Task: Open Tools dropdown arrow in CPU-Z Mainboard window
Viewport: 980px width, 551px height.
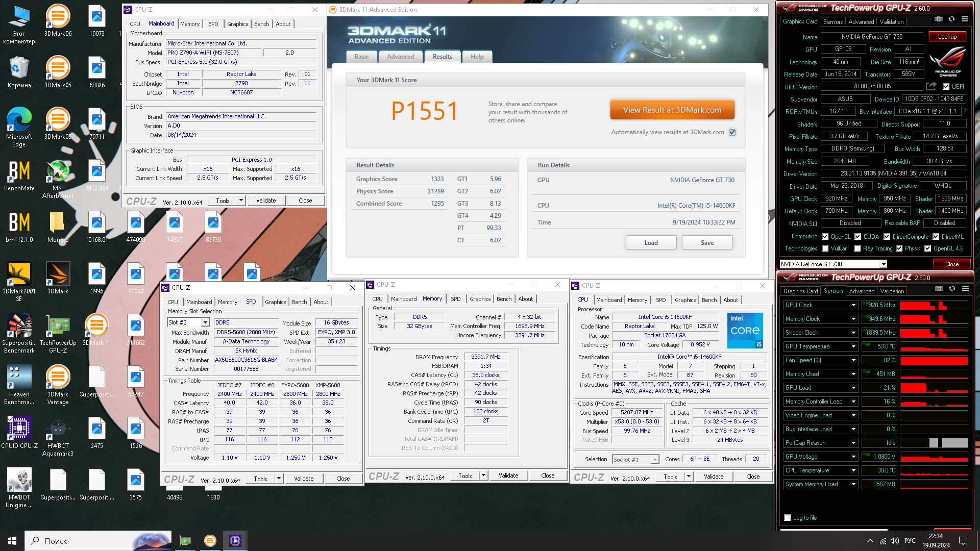Action: (241, 201)
